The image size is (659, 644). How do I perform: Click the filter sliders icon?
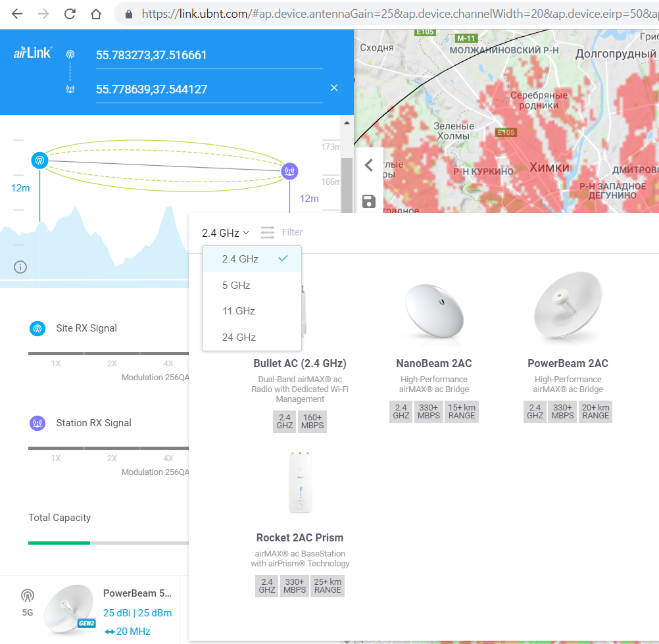pyautogui.click(x=267, y=232)
